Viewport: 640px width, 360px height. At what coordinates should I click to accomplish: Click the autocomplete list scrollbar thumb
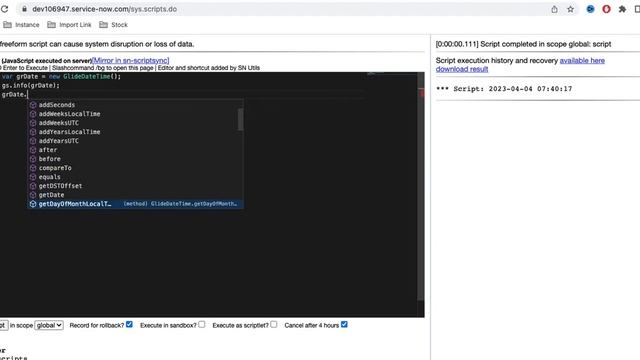click(x=240, y=119)
